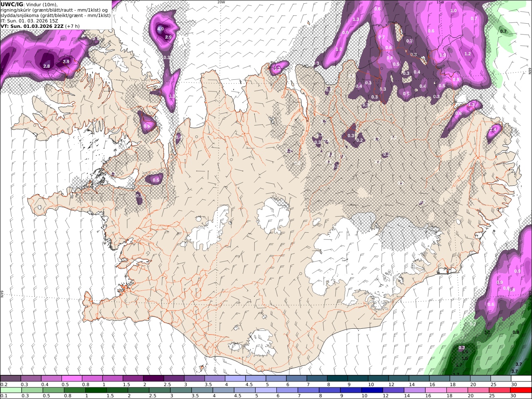The width and height of the screenshot is (532, 399).
Task: Click the 0.8 medium green swatch in lower legend row
Action: [x=74, y=390]
